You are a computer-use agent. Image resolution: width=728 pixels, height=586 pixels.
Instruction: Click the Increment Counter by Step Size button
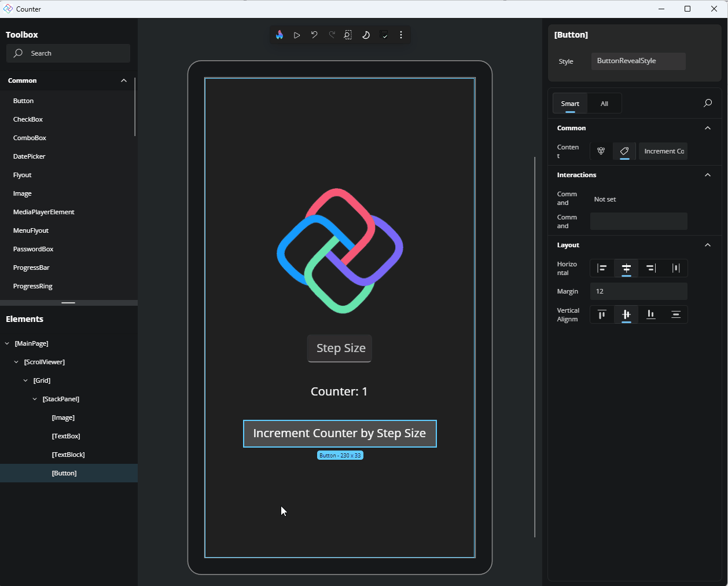(x=339, y=433)
